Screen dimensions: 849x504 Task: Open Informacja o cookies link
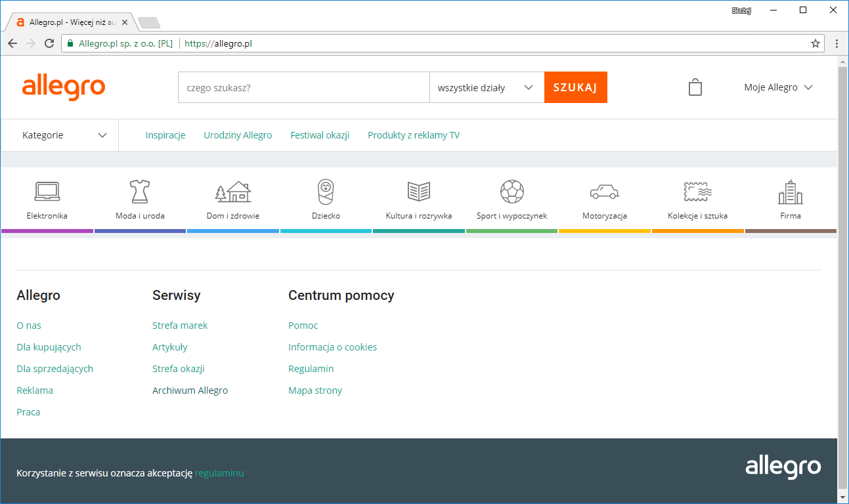[332, 347]
